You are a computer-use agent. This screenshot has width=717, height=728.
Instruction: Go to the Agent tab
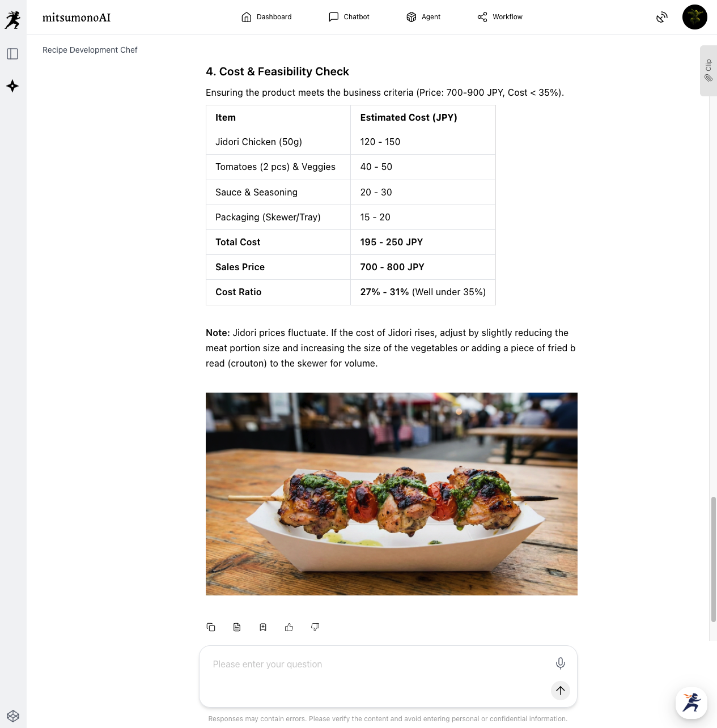[x=423, y=17]
